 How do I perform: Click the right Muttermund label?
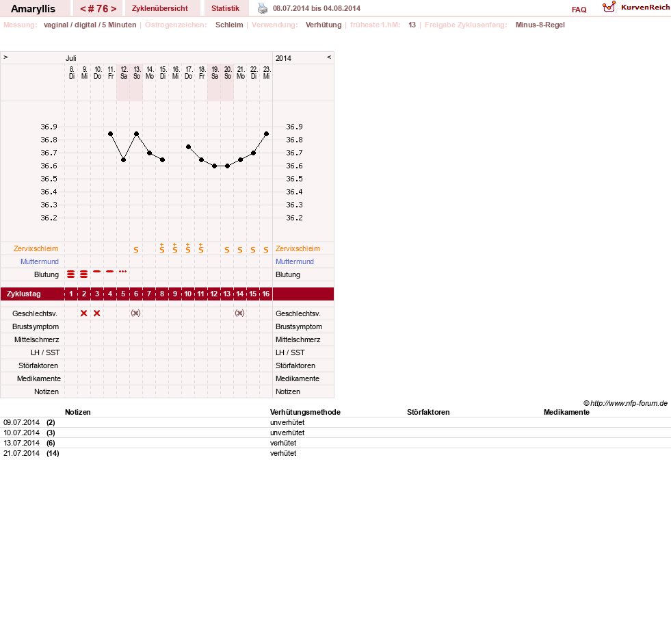pyautogui.click(x=294, y=261)
